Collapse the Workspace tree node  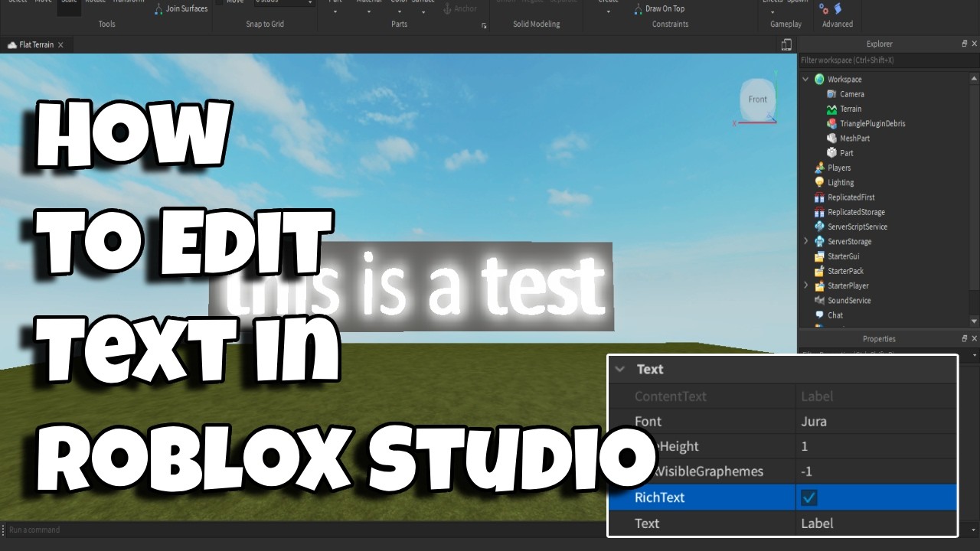click(805, 80)
